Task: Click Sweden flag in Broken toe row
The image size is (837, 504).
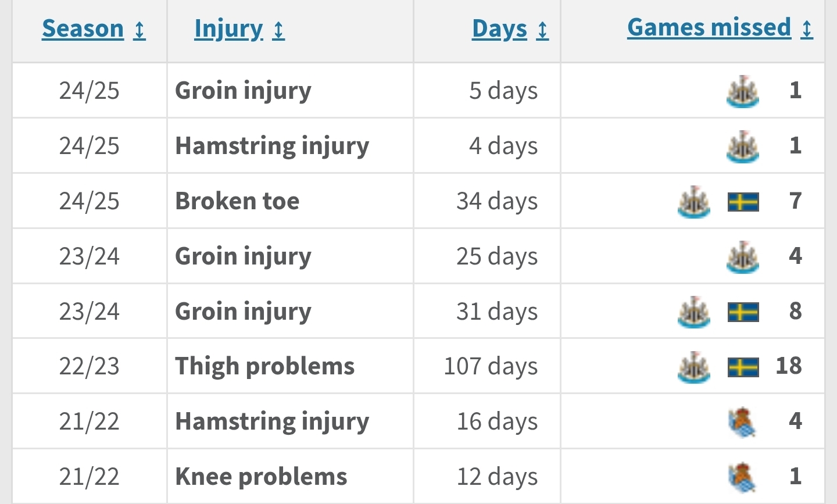Action: tap(743, 202)
